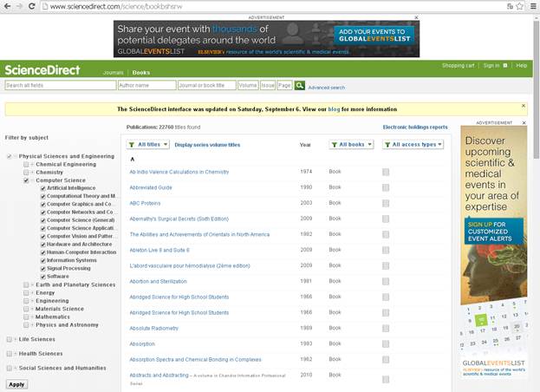
Task: Click access icon for Absolute Radiometry row
Action: coord(386,329)
